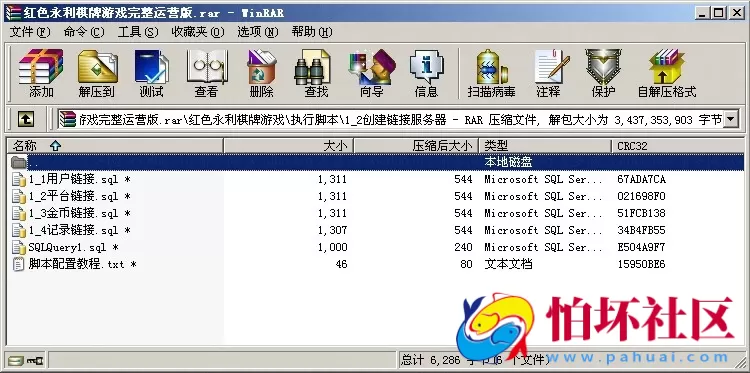The height and width of the screenshot is (373, 750).
Task: Click file icon of 1_1用户链接.sql
Action: pyautogui.click(x=19, y=179)
